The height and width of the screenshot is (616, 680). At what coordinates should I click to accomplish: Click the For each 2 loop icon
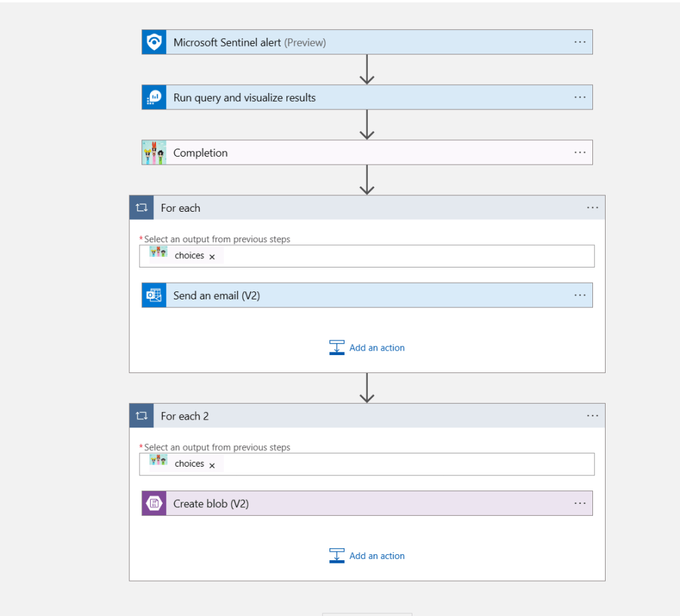click(141, 416)
